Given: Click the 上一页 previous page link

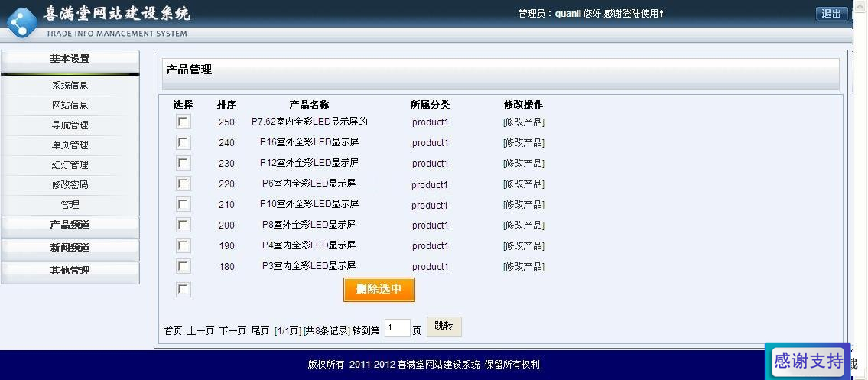Looking at the screenshot, I should tap(200, 331).
